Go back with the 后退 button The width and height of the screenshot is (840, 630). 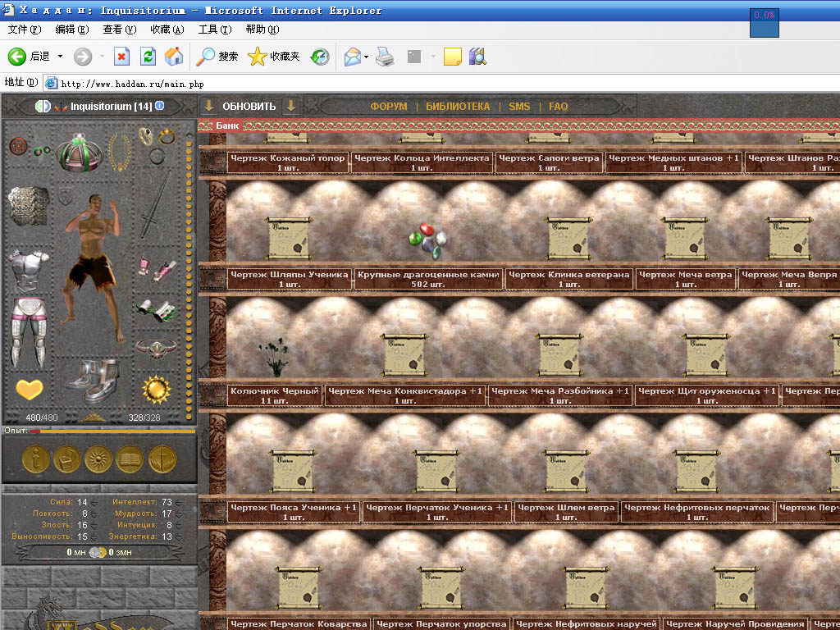click(x=29, y=57)
